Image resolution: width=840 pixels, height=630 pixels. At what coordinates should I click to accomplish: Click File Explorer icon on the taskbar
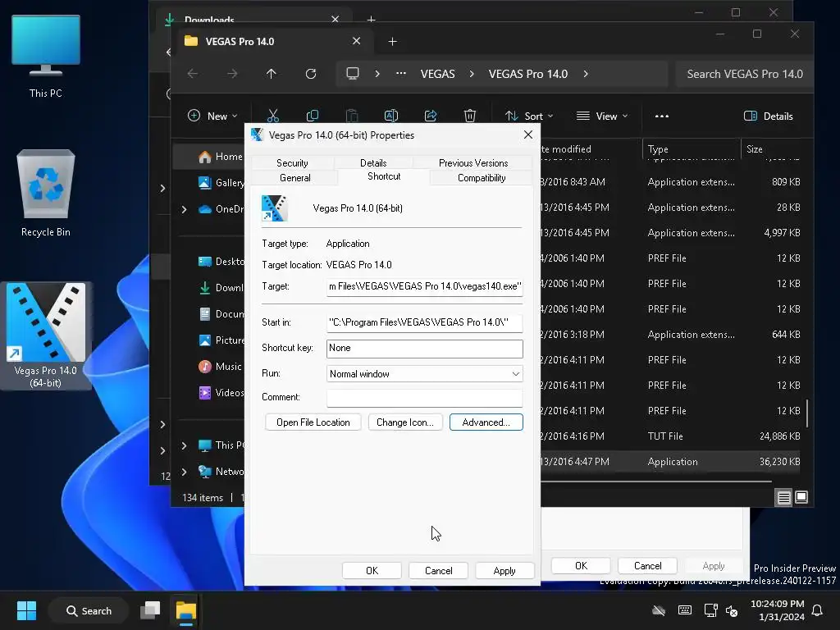click(x=186, y=610)
